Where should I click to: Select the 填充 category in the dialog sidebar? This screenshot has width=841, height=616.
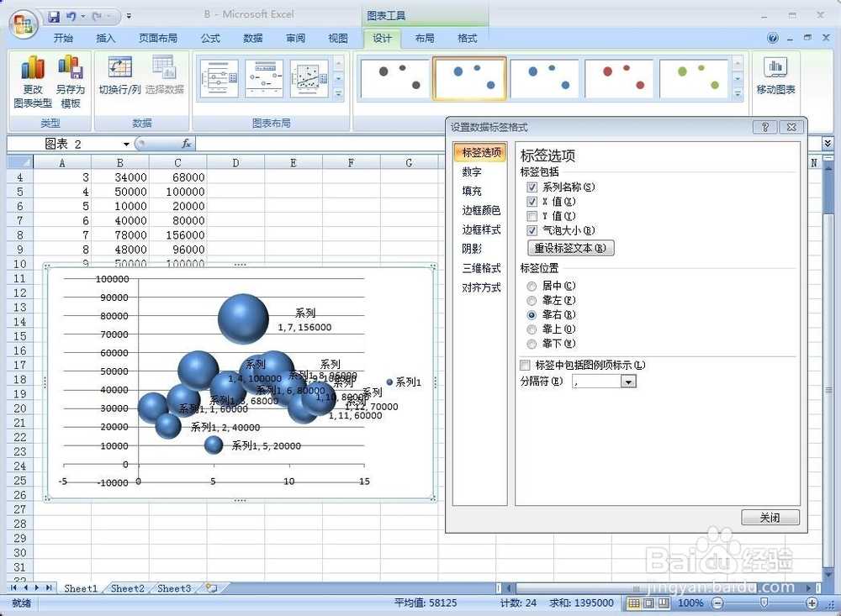pos(471,191)
